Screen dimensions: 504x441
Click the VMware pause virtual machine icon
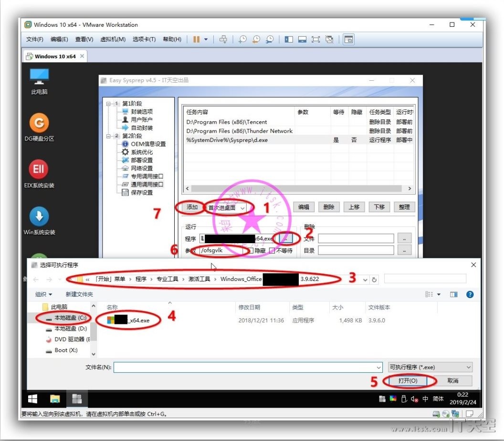(x=196, y=39)
